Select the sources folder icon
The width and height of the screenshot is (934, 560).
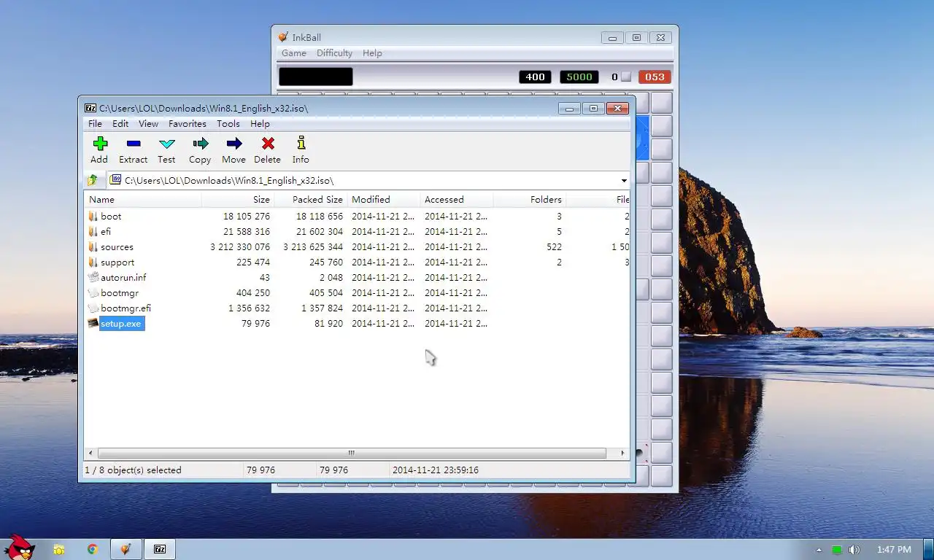[93, 246]
